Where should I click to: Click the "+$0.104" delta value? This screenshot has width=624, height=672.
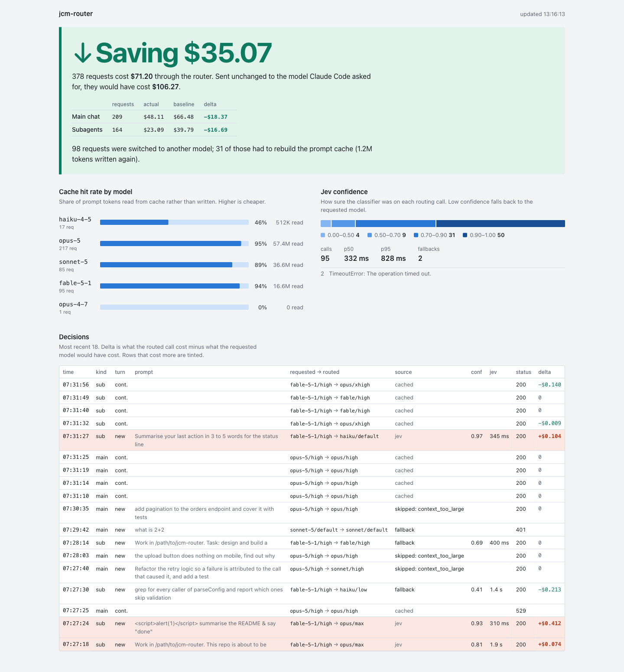pyautogui.click(x=549, y=436)
